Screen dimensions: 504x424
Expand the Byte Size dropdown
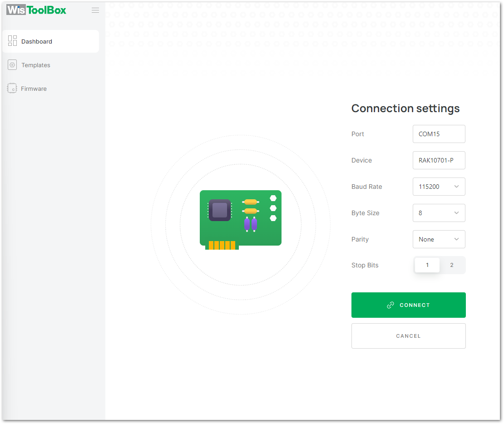[x=439, y=213]
